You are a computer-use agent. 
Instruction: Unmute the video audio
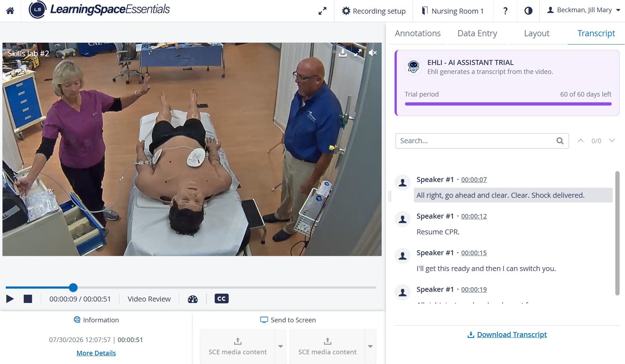373,53
